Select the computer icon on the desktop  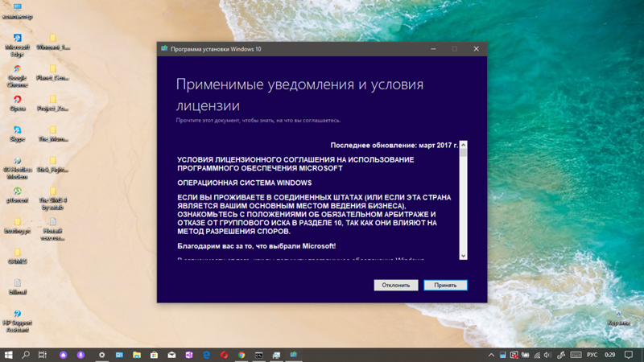pos(17,11)
